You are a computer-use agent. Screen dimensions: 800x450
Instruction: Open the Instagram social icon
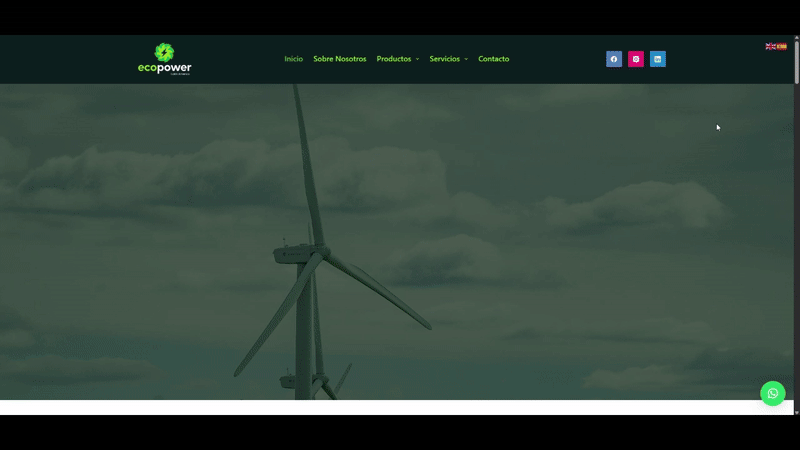click(x=636, y=59)
